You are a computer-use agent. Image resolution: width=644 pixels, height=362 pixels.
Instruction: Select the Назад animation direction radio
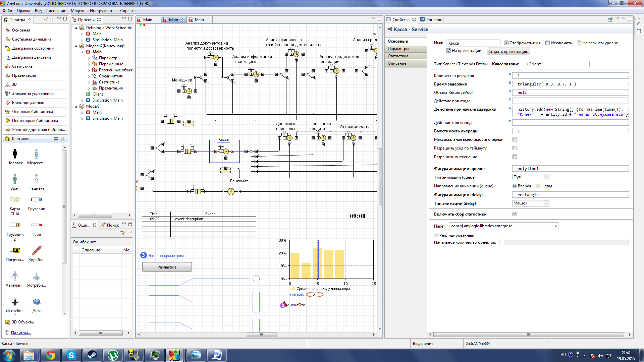click(538, 186)
